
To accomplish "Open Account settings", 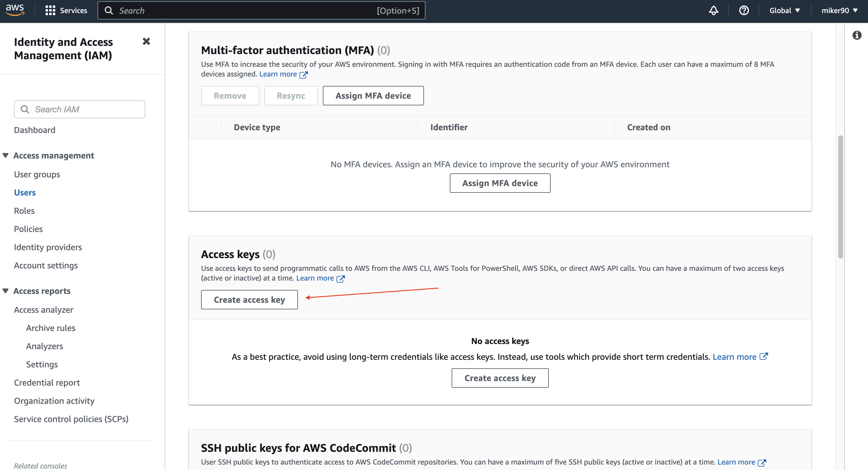I will point(46,265).
